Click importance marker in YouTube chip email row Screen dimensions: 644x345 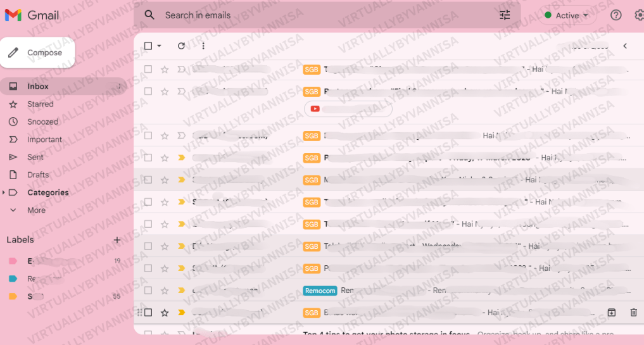click(x=181, y=91)
